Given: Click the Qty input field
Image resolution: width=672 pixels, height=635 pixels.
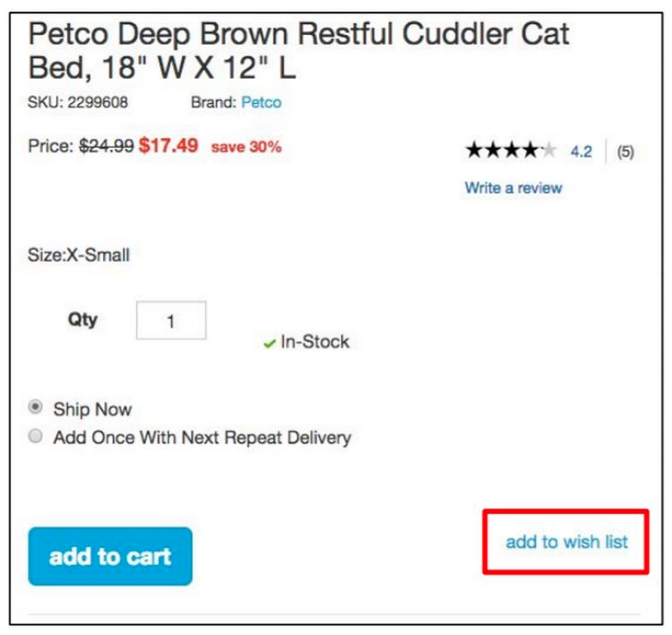Looking at the screenshot, I should [x=171, y=321].
